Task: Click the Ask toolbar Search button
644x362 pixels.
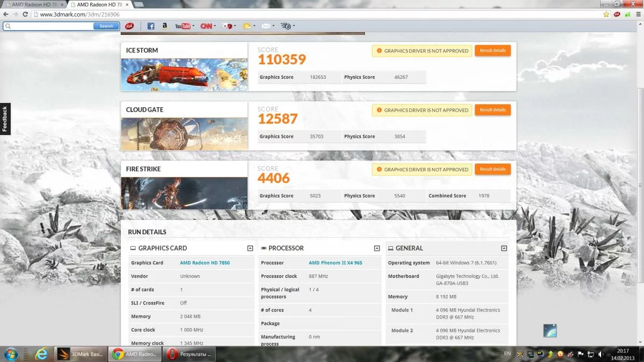Action: coord(106,26)
